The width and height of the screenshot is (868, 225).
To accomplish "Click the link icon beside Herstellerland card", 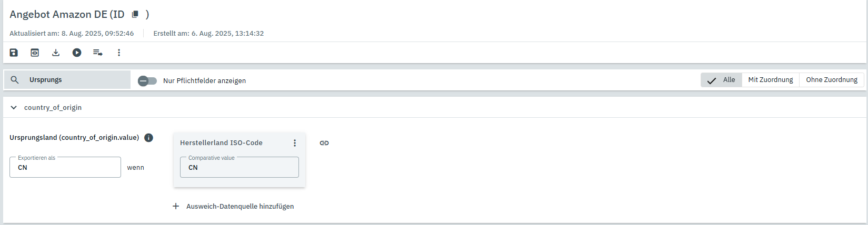I will [x=324, y=143].
